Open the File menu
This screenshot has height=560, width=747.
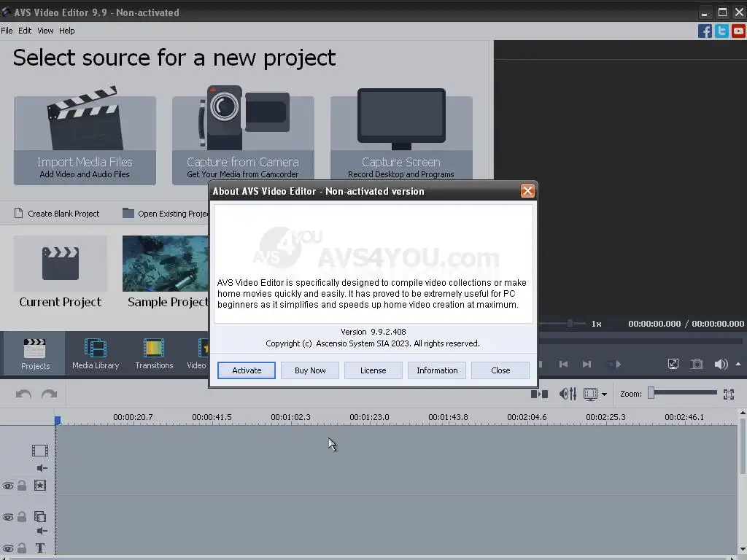click(7, 31)
